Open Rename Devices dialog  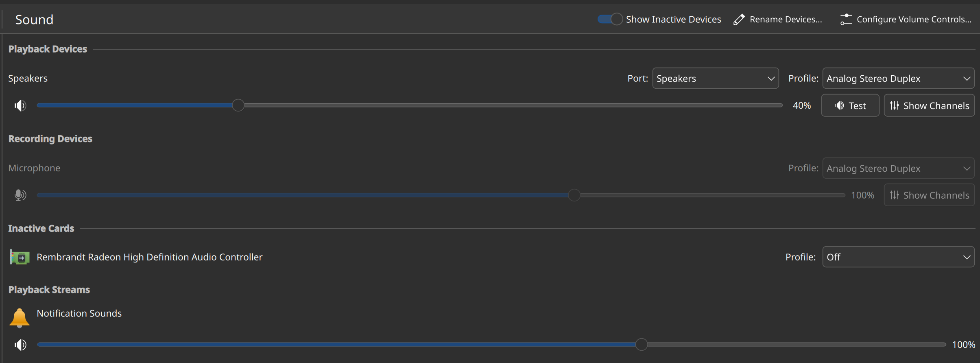click(778, 20)
